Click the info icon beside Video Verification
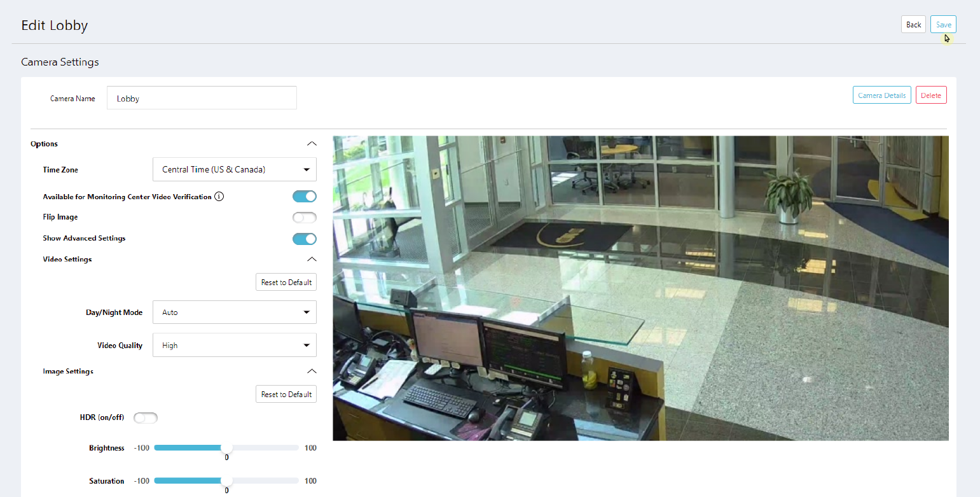Image resolution: width=980 pixels, height=497 pixels. [x=219, y=197]
